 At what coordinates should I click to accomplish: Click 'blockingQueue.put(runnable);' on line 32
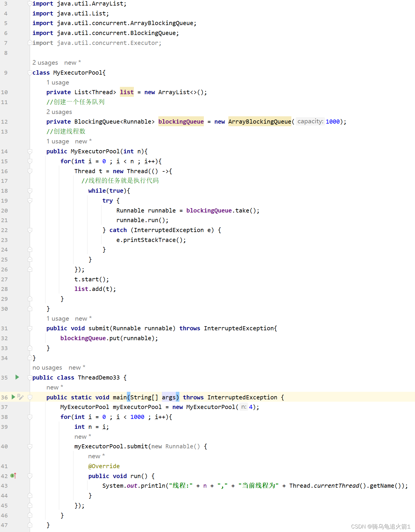(x=109, y=338)
